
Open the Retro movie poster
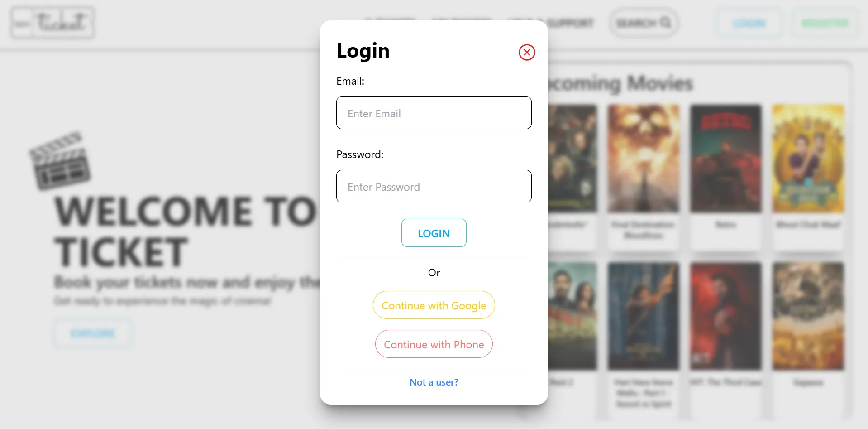(725, 159)
